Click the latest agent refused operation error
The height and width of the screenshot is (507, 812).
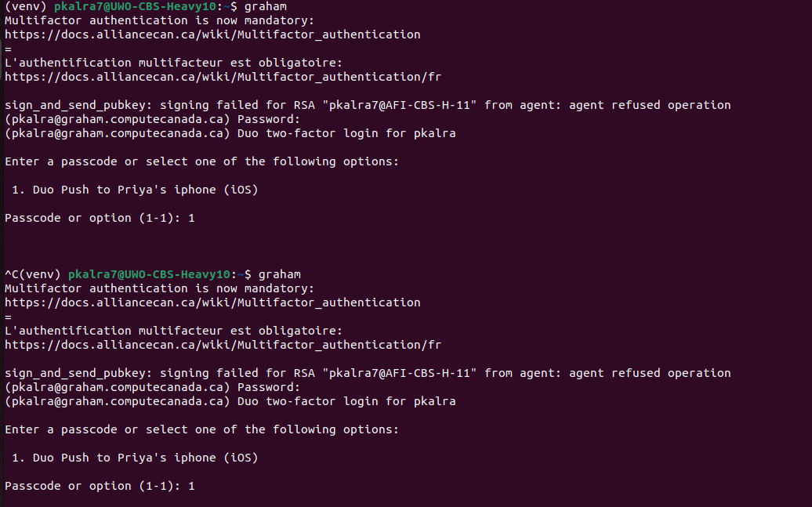[x=666, y=373]
